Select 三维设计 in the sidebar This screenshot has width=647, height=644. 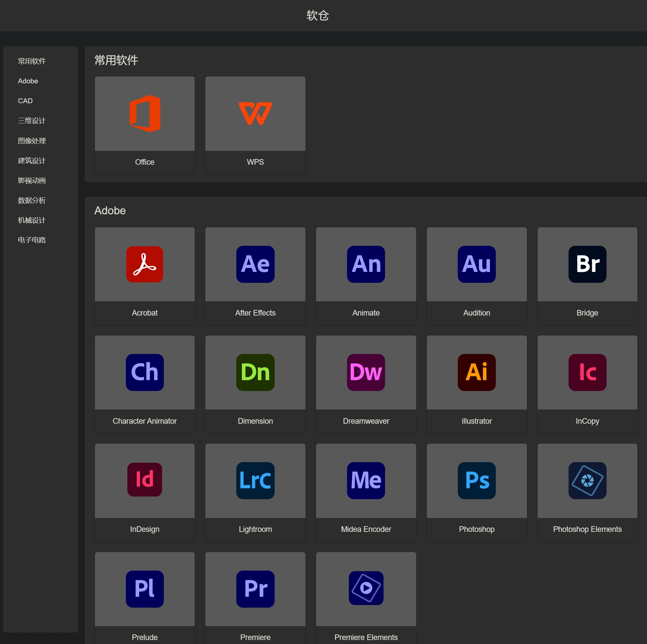(31, 121)
